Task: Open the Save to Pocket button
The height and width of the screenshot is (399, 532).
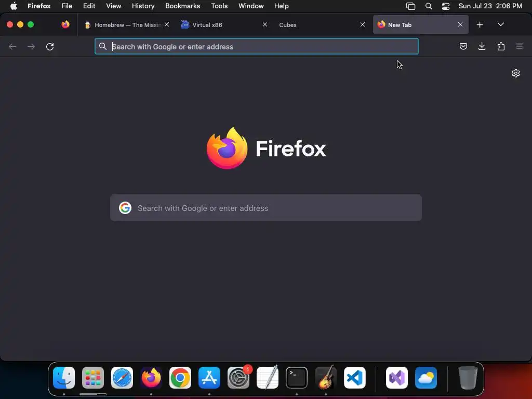Action: tap(463, 46)
